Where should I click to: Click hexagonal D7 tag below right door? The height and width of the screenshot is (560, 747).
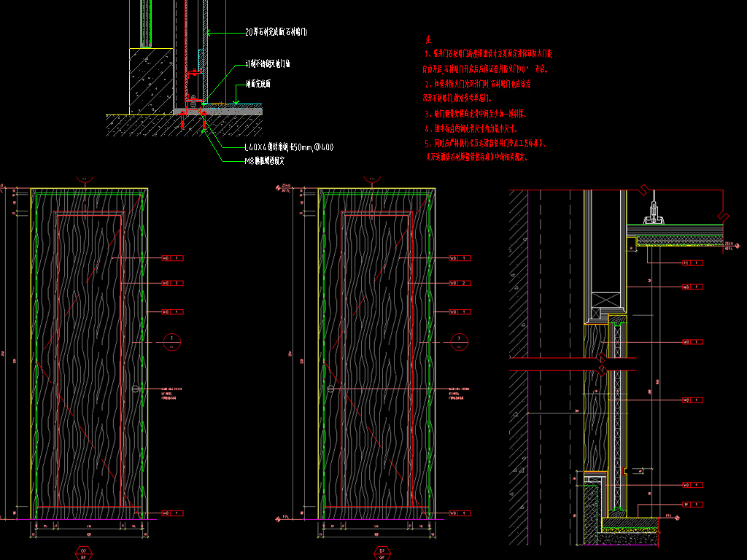pyautogui.click(x=380, y=552)
